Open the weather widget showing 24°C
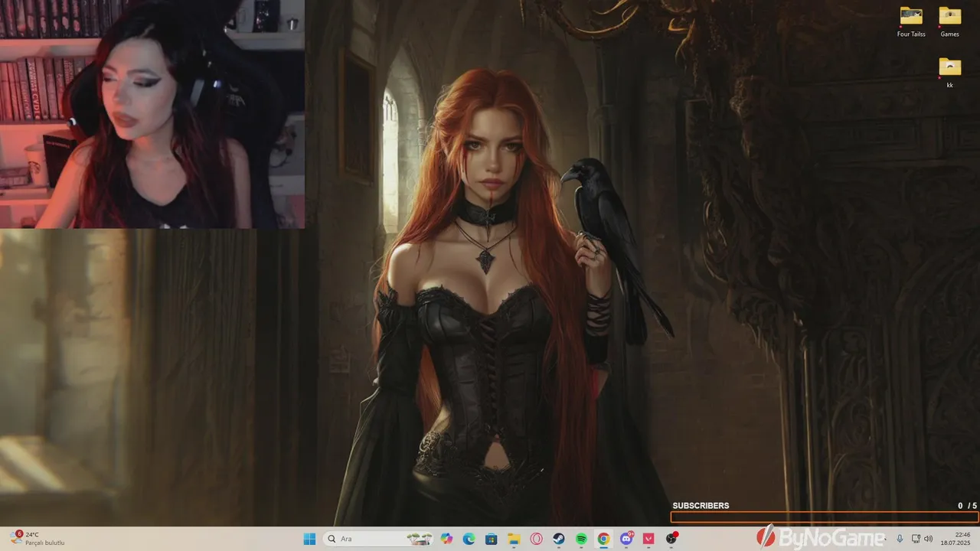 pos(38,539)
